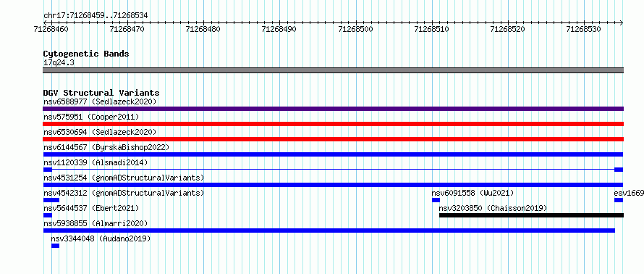Select the black nsv3203850 variant bar
The height and width of the screenshot is (274, 644).
point(531,215)
